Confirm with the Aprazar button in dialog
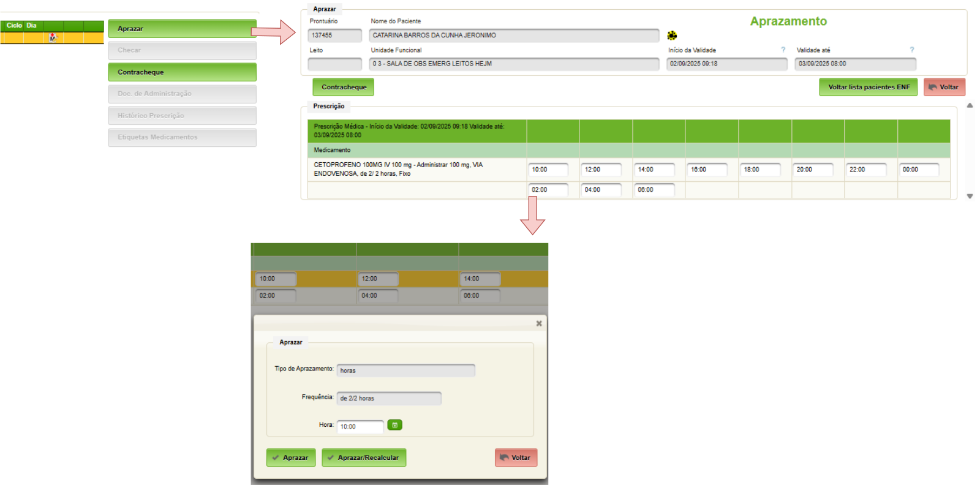The height and width of the screenshot is (485, 980). [x=291, y=457]
